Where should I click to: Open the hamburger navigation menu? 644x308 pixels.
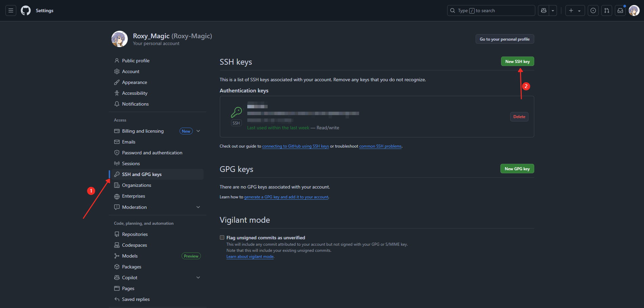tap(11, 10)
